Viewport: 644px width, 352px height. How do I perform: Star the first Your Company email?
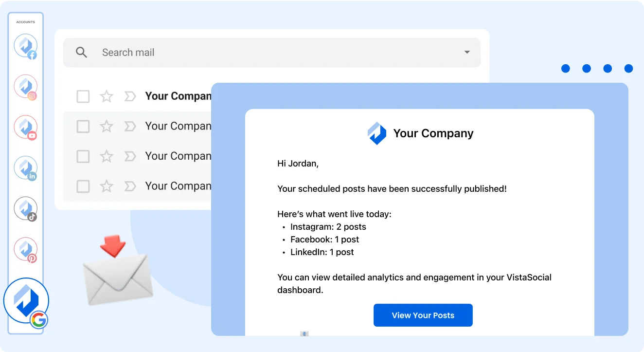point(106,96)
